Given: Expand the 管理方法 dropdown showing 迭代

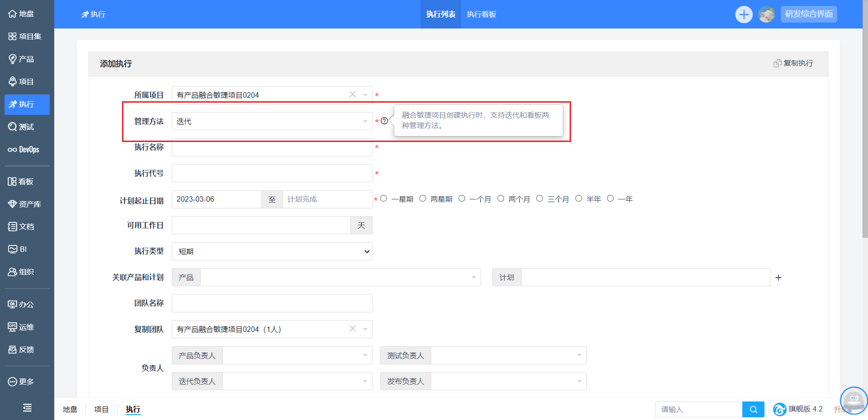Looking at the screenshot, I should pyautogui.click(x=272, y=121).
